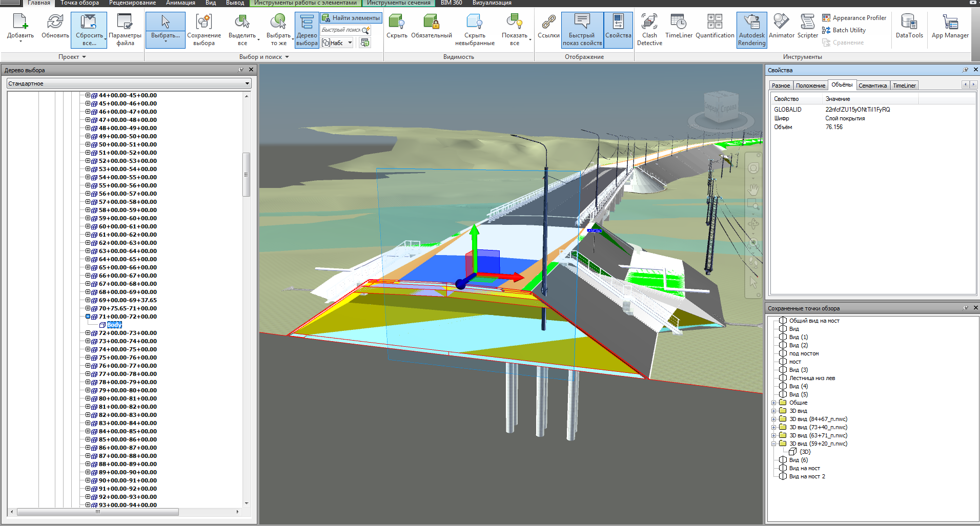Viewport: 980px width, 526px height.
Task: Select the под мостом saved viewpoint
Action: (804, 353)
